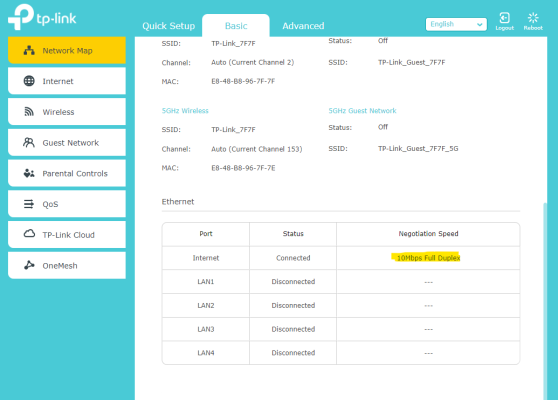Viewport: 558px width, 400px height.
Task: Open Guest Network menu item
Action: coord(67,143)
